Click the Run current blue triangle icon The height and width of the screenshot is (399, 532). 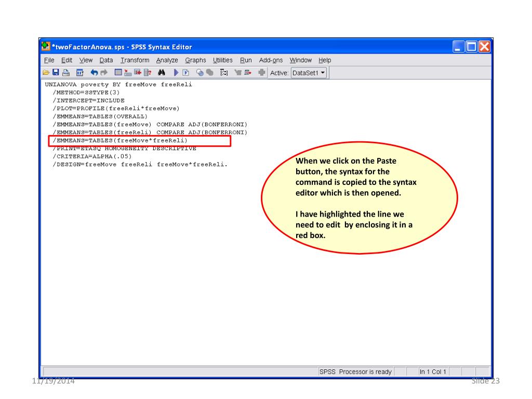[x=176, y=73]
